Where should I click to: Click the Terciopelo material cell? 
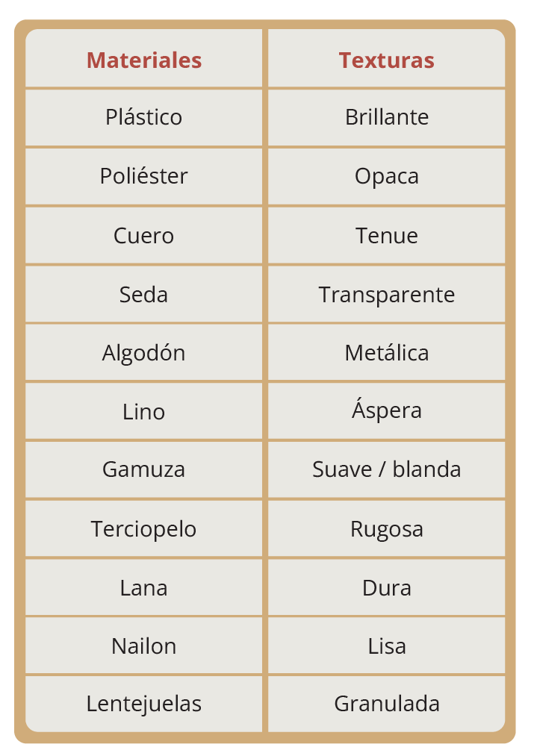click(x=143, y=529)
